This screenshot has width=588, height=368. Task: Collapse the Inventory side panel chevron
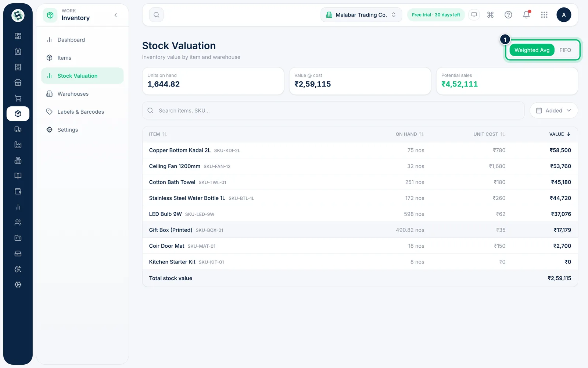[116, 15]
